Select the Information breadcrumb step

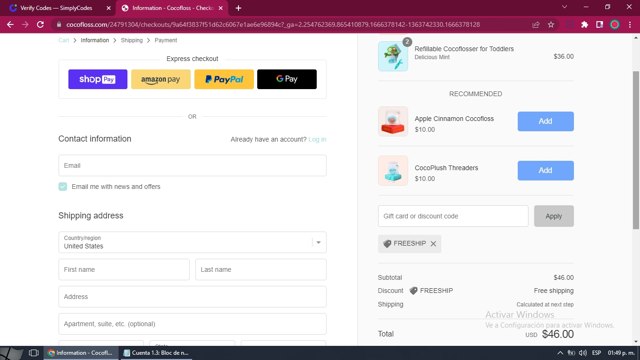coord(95,40)
